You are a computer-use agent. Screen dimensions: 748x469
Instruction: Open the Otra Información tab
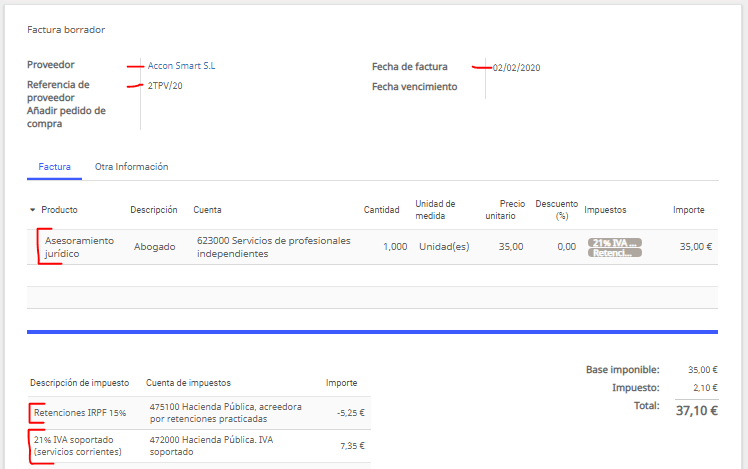point(131,167)
